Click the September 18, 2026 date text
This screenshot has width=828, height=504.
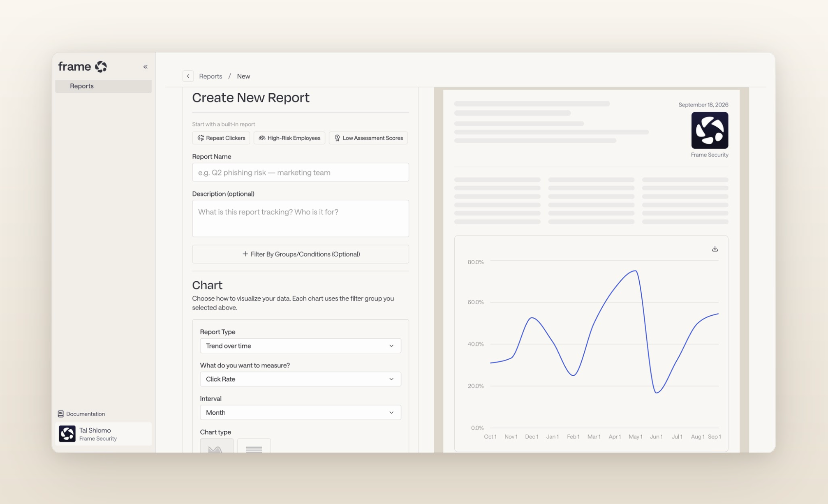coord(703,105)
